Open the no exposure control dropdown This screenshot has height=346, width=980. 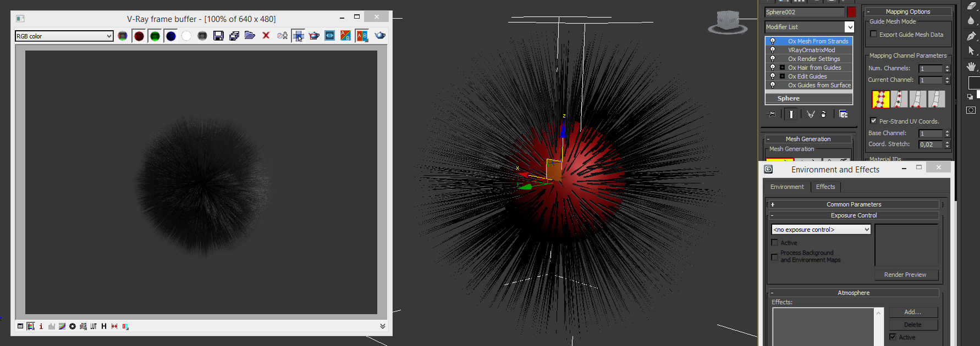click(821, 230)
